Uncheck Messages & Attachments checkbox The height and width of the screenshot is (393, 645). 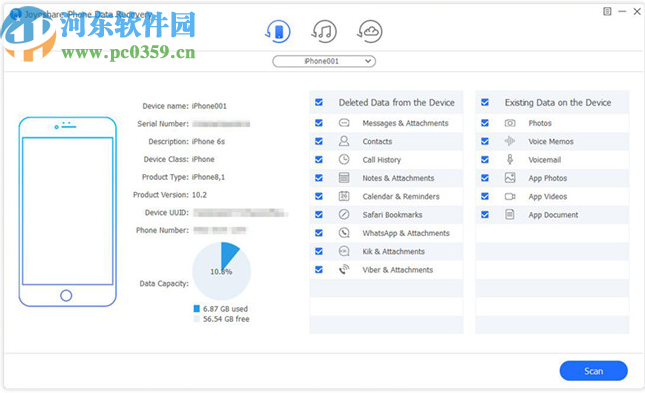tap(319, 123)
